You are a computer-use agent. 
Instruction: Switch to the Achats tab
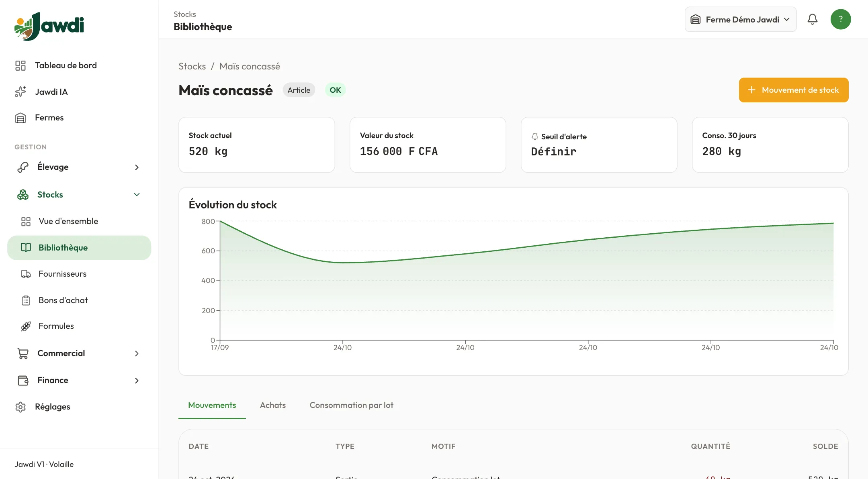click(273, 405)
